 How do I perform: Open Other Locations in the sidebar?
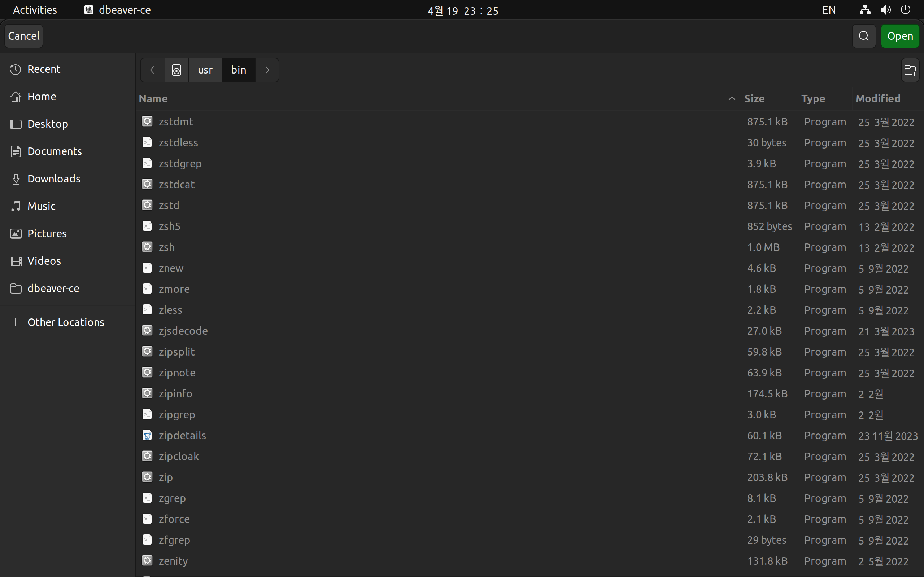(x=65, y=322)
